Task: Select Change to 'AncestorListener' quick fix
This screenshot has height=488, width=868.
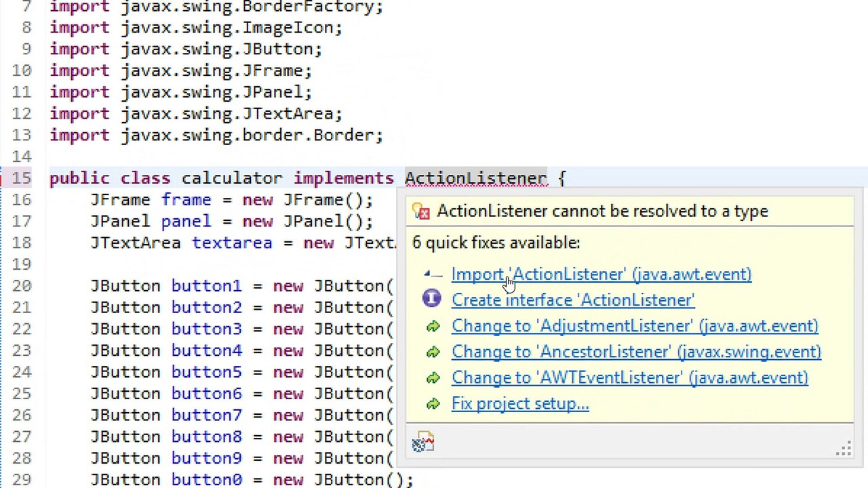Action: pos(636,352)
